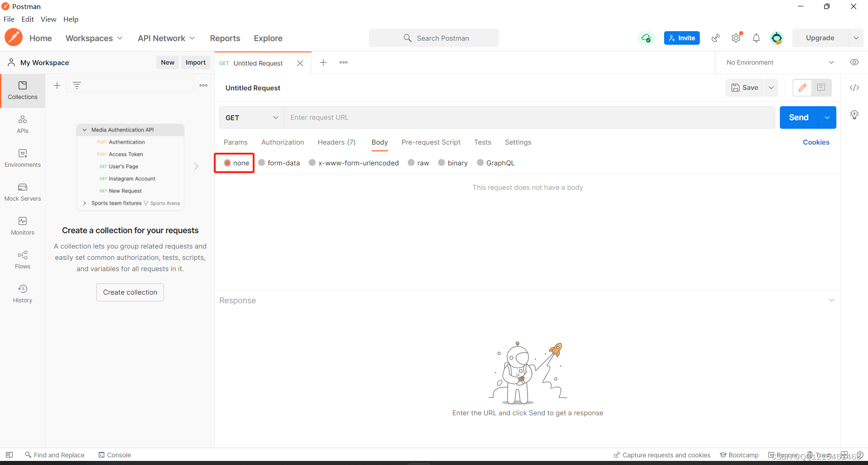Open the notifications bell

coord(756,38)
